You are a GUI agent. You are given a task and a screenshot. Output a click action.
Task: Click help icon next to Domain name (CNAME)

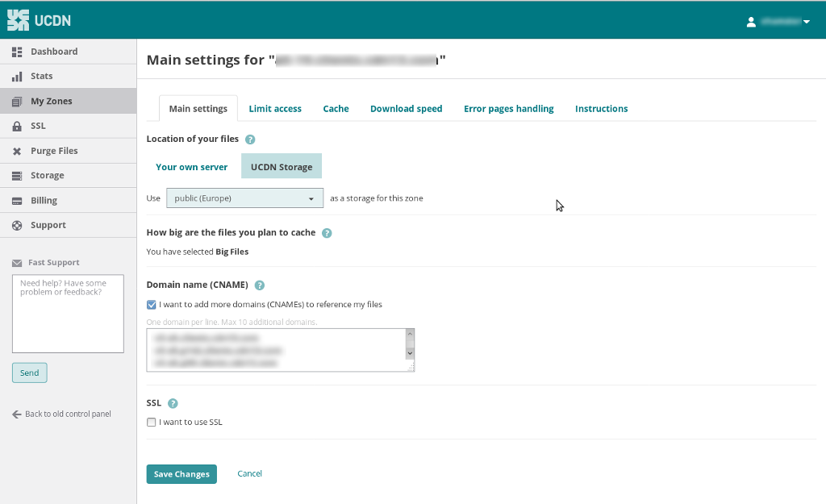tap(260, 285)
